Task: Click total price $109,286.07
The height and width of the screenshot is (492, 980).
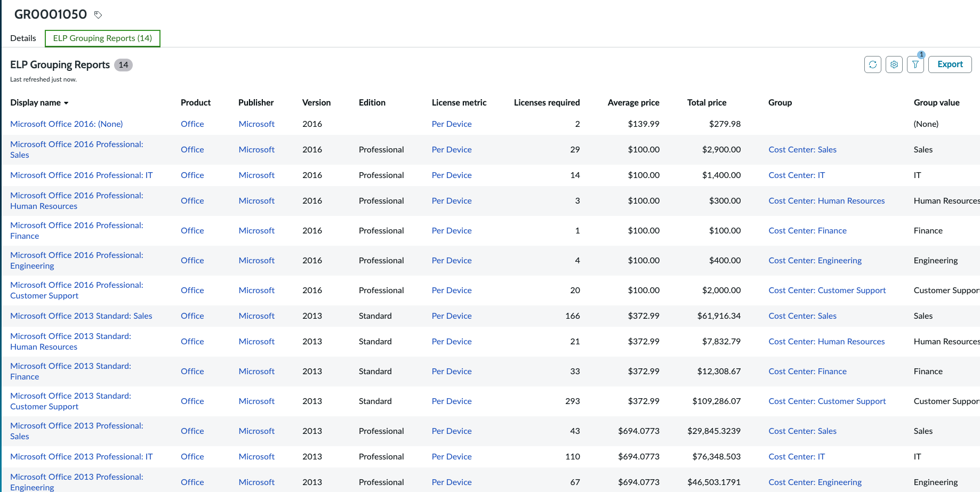Action: (717, 401)
